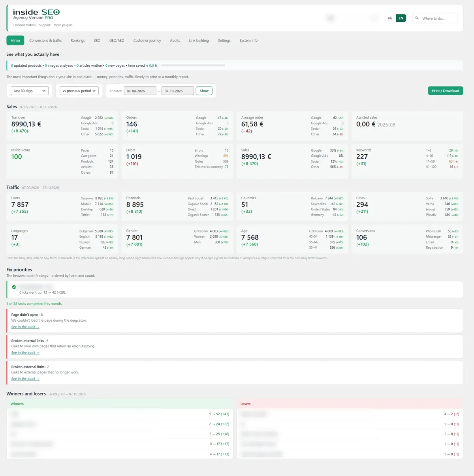This screenshot has height=476, width=474.
Task: Open Conversions & traffic tab
Action: click(x=45, y=40)
